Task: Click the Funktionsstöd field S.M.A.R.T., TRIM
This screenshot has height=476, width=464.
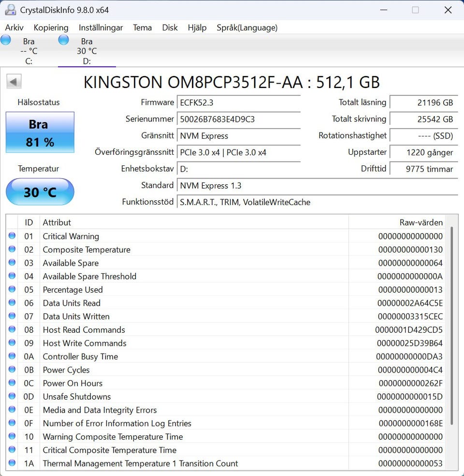Action: 318,202
